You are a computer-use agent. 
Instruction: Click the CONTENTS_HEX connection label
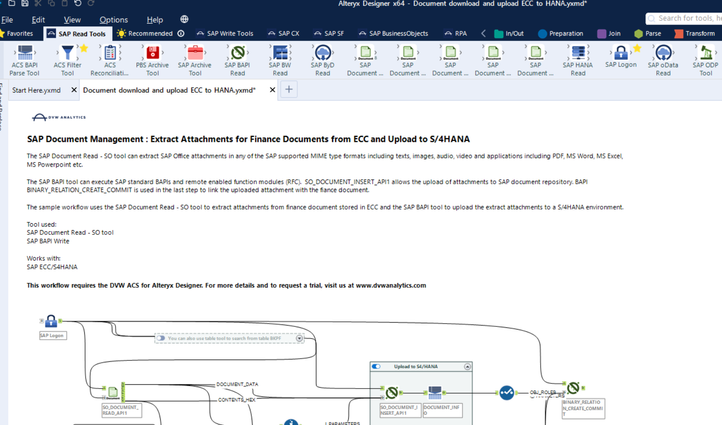[x=236, y=400]
